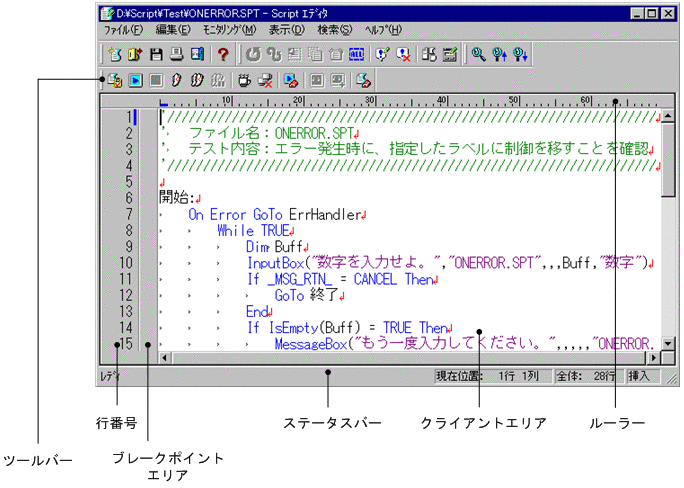684x488 pixels.
Task: Click the redo icon beside undo
Action: tap(274, 55)
